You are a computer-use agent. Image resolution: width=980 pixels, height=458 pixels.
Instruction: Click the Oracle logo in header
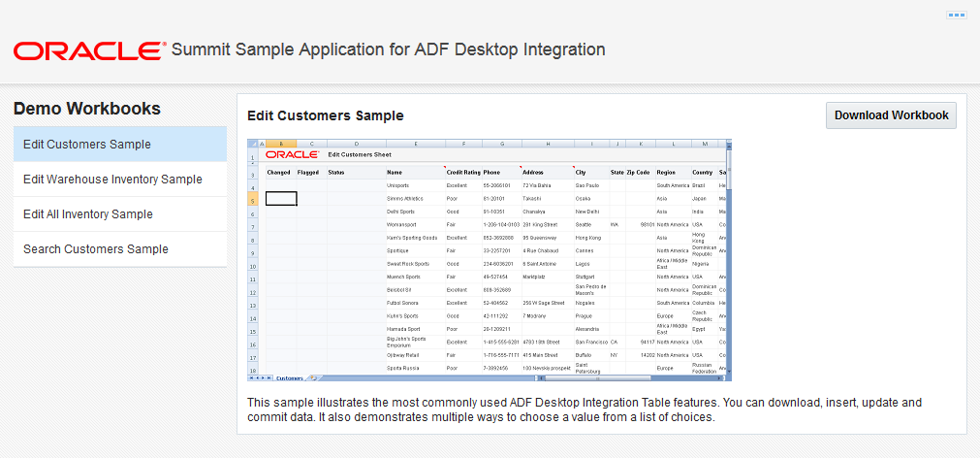tap(89, 50)
